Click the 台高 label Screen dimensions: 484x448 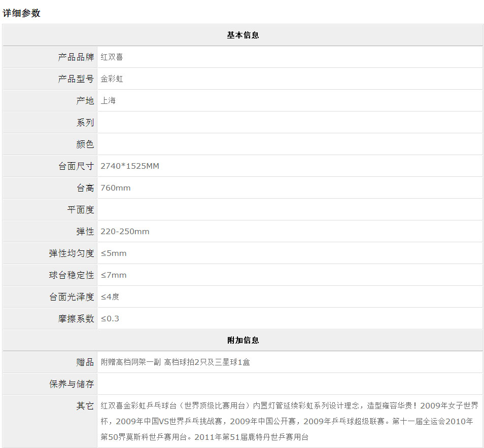click(85, 188)
